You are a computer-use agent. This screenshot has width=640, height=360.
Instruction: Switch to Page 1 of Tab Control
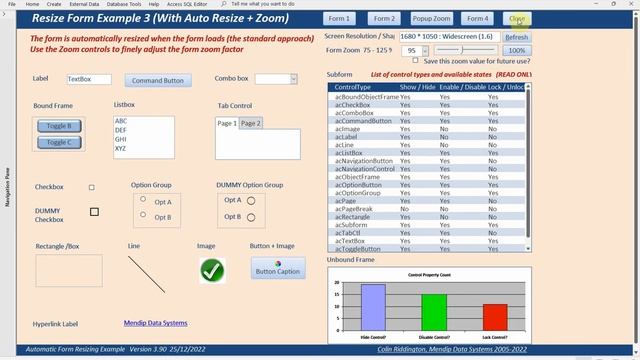point(227,123)
